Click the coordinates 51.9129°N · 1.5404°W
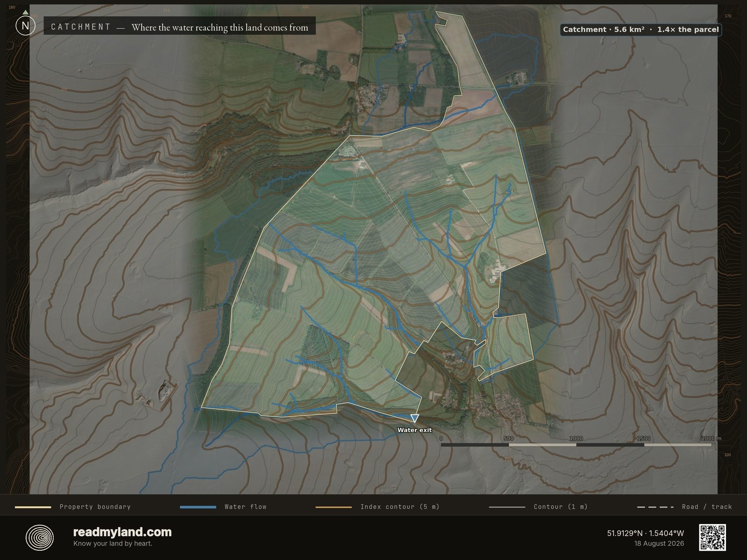This screenshot has height=560, width=747. pyautogui.click(x=645, y=533)
